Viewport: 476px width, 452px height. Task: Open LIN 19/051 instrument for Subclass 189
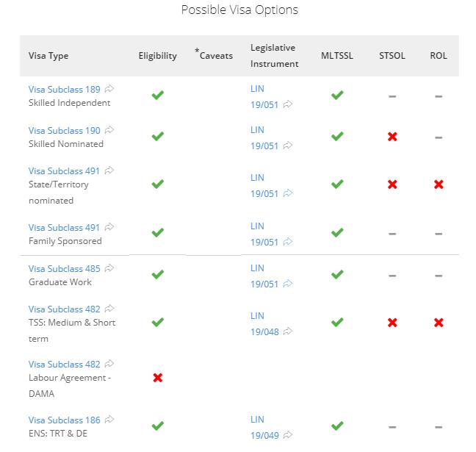point(264,96)
